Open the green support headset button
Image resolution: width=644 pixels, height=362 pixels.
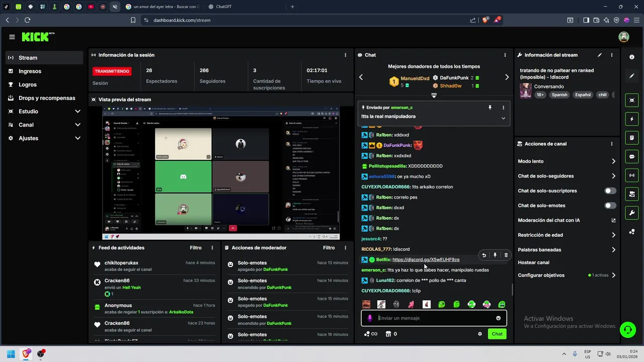627,330
